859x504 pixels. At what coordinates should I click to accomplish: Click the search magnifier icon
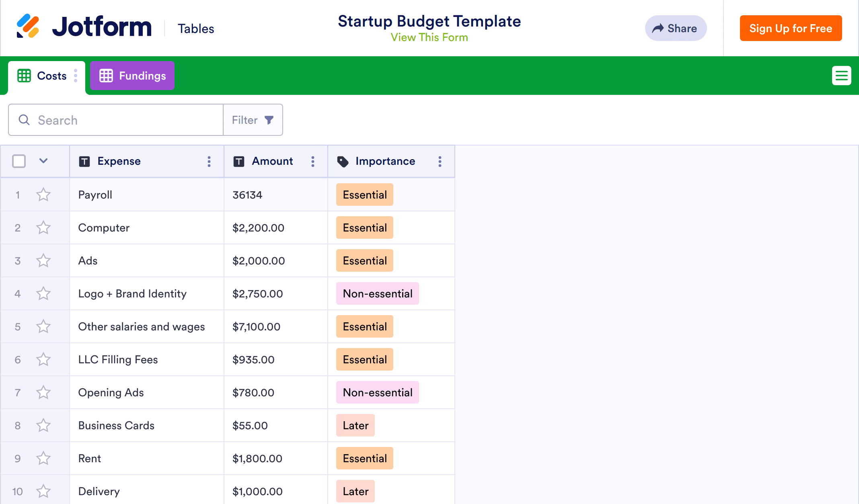click(x=24, y=120)
